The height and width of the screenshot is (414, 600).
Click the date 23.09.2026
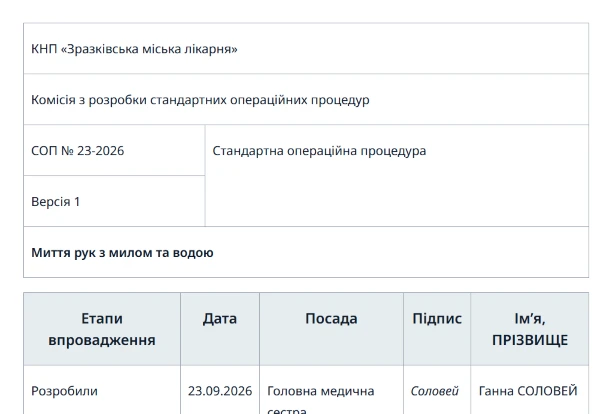[x=220, y=391]
